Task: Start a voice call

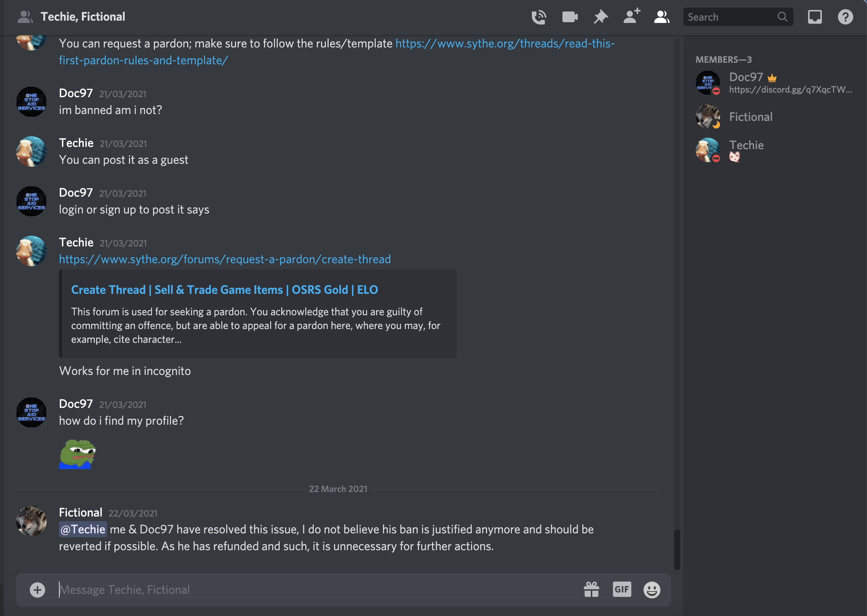Action: click(539, 17)
